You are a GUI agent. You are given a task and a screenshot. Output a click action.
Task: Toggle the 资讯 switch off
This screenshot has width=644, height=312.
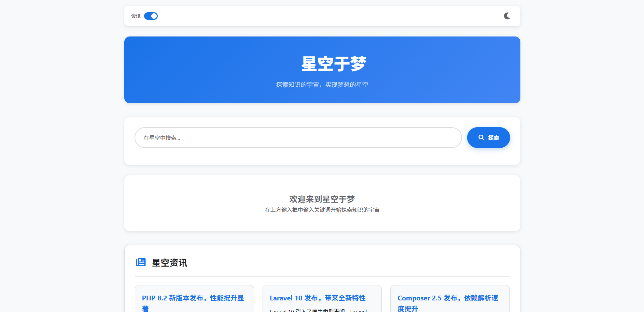151,16
